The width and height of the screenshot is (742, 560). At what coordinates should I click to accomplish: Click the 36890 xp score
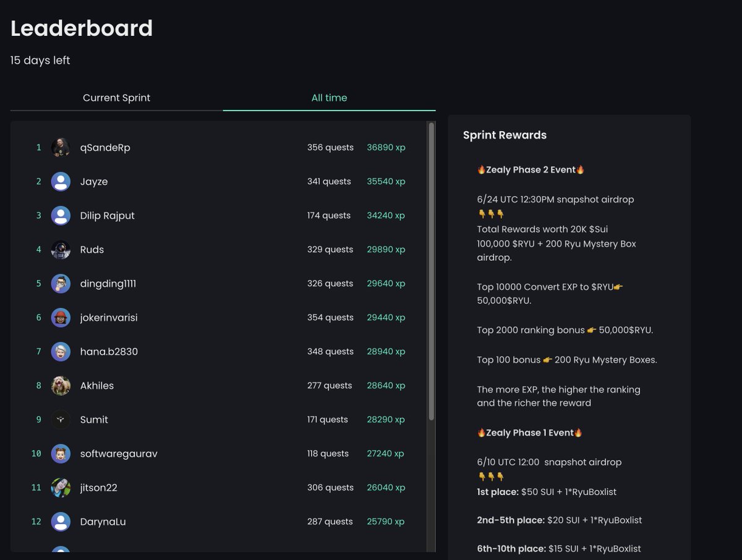point(386,148)
